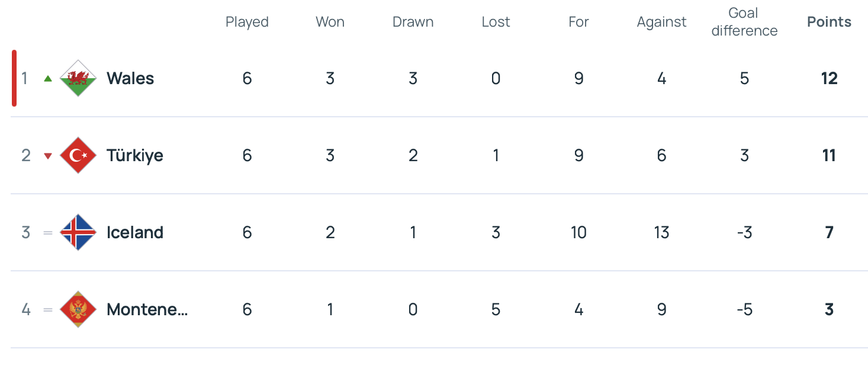Open the Wales team link
Viewport: 868px width, 365px height.
[x=130, y=78]
